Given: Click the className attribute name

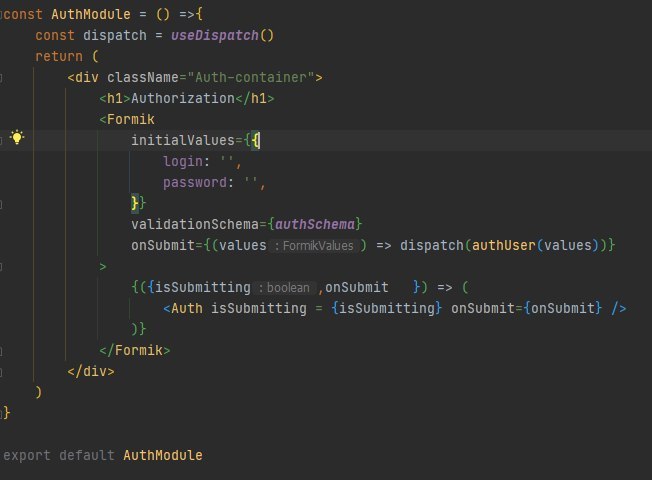Looking at the screenshot, I should (143, 77).
